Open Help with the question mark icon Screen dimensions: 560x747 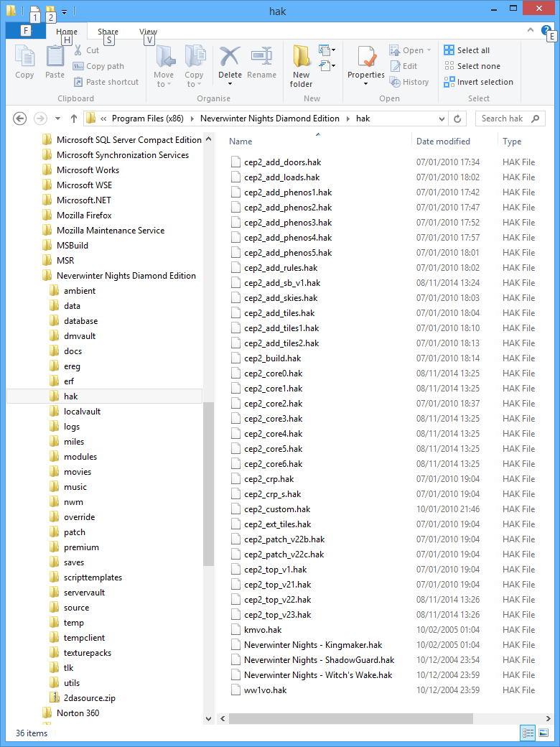tap(546, 30)
